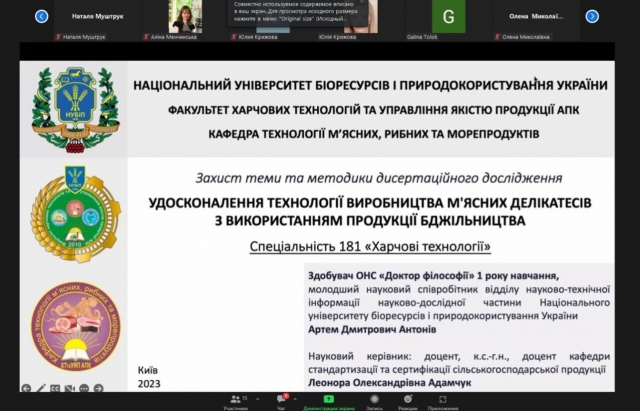Open the Приложения apps panel
The width and height of the screenshot is (640, 411).
(x=443, y=402)
